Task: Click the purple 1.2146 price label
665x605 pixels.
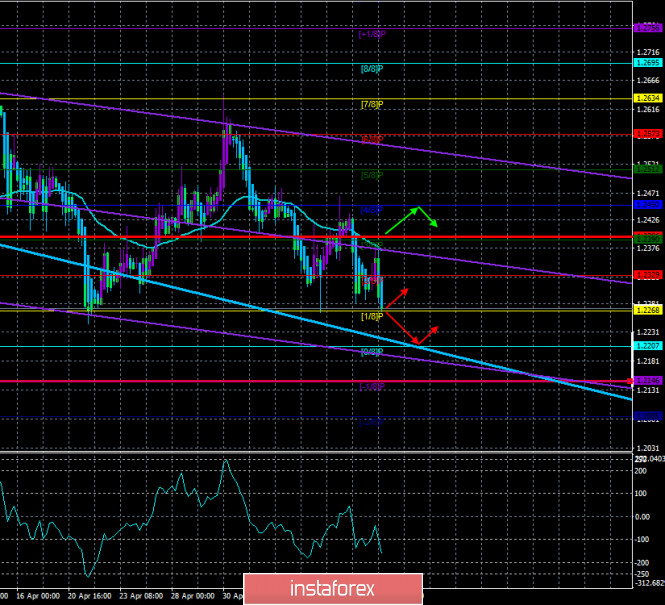Action: click(x=648, y=381)
